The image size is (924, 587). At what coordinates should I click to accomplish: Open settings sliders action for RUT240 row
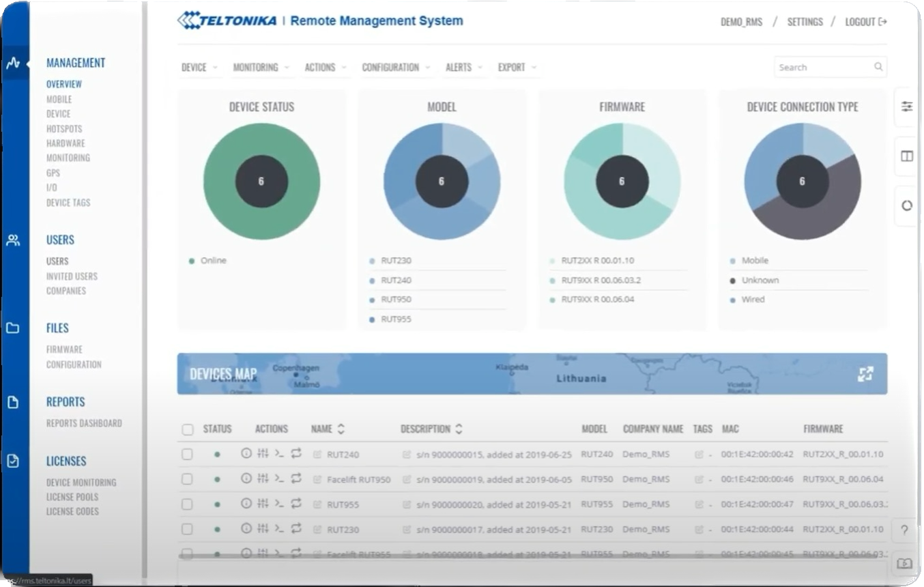pyautogui.click(x=263, y=453)
